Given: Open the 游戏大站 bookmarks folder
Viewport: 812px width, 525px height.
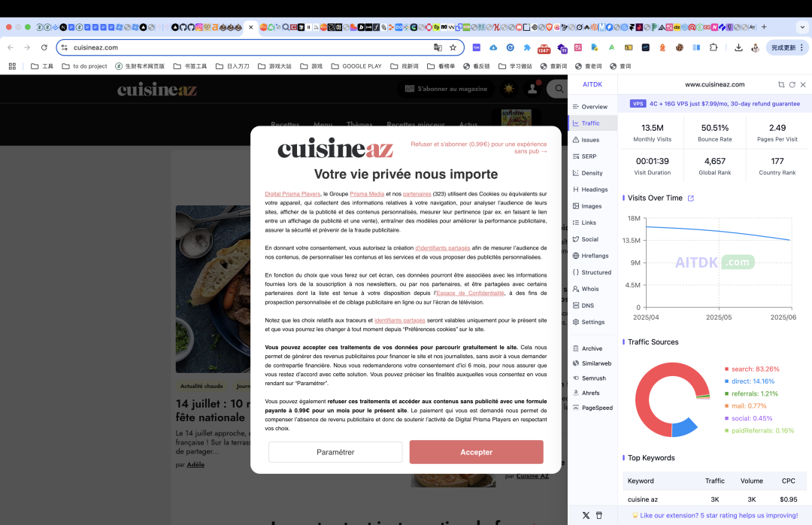Looking at the screenshot, I should 274,66.
